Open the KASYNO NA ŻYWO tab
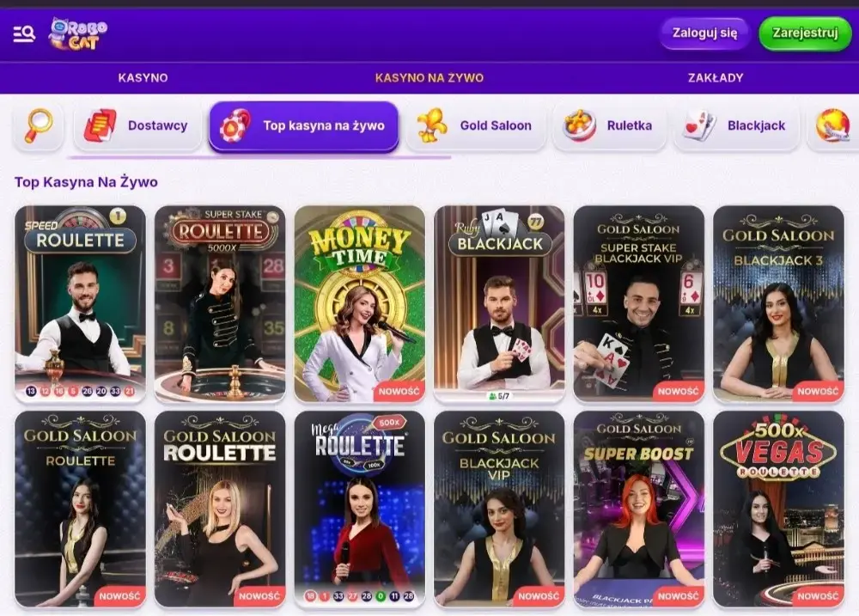 [429, 78]
